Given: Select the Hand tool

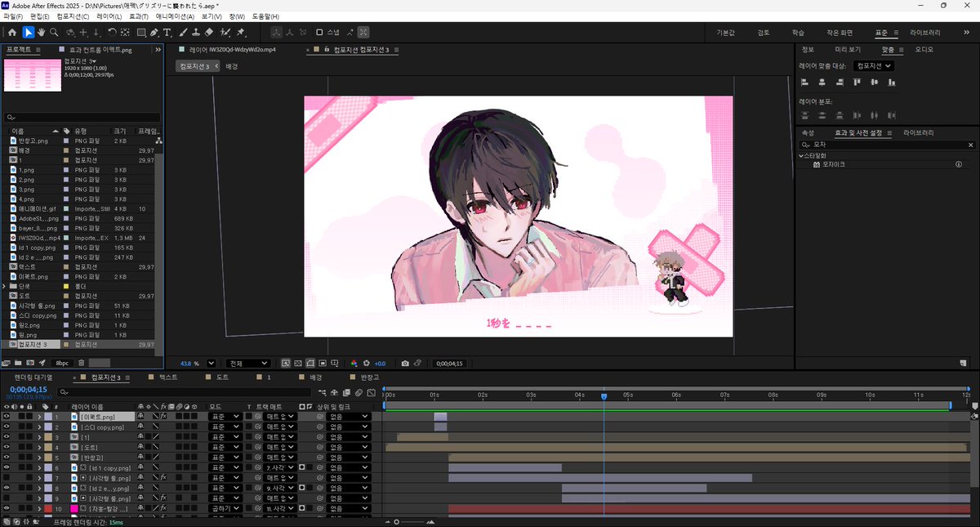Looking at the screenshot, I should [41, 33].
